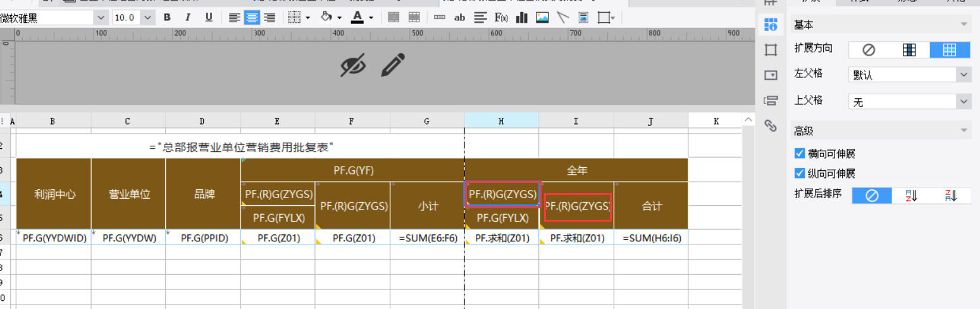Select the 利润中心 cell
The image size is (980, 309).
54,194
